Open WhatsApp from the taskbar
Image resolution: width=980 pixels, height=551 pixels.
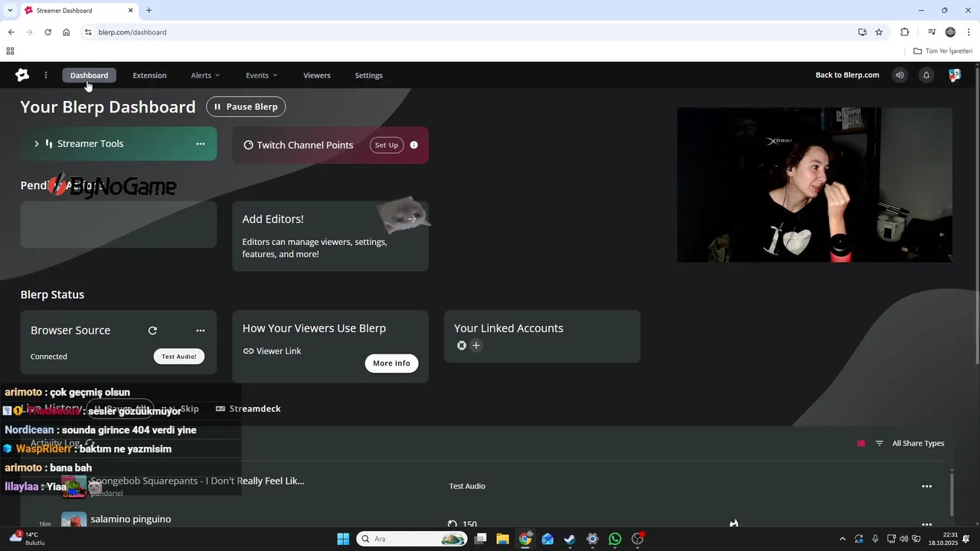coord(615,539)
